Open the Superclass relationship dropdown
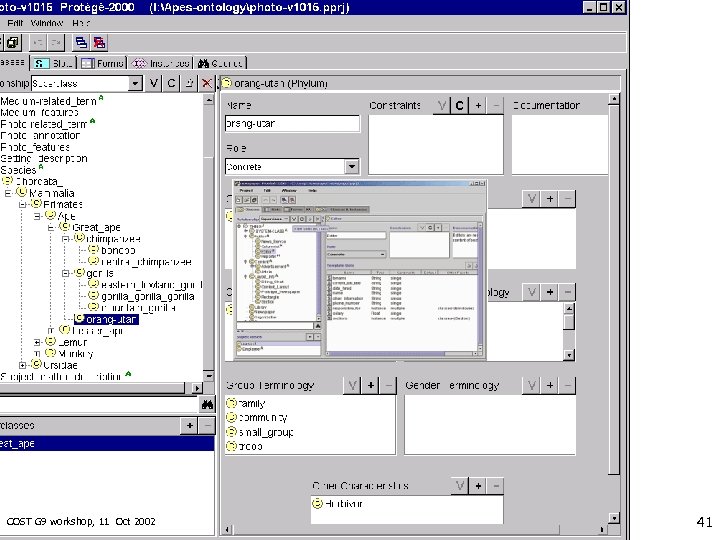Image resolution: width=720 pixels, height=540 pixels. pyautogui.click(x=135, y=84)
